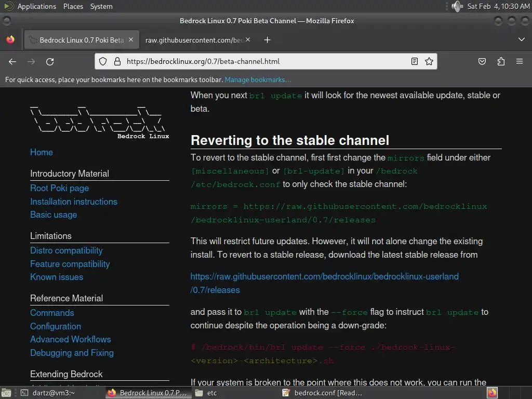The height and width of the screenshot is (399, 532).
Task: Click the mirrors code line in article
Action: coord(339,213)
